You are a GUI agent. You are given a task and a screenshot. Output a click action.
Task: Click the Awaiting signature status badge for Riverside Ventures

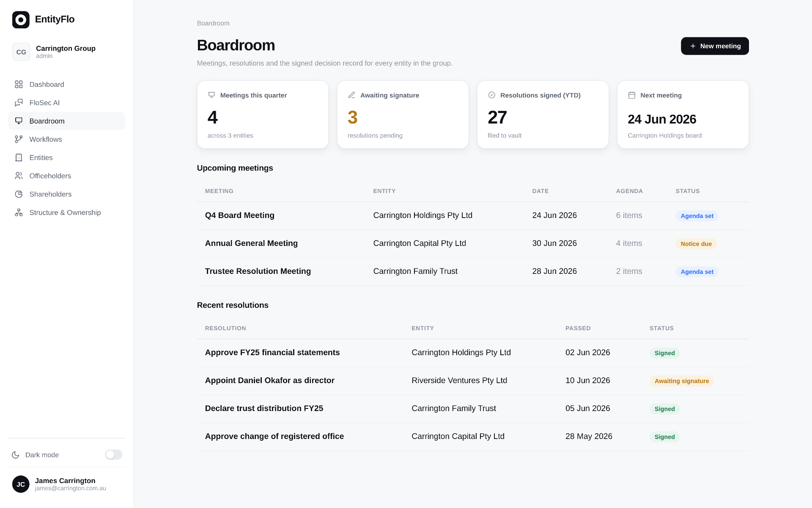(x=682, y=381)
